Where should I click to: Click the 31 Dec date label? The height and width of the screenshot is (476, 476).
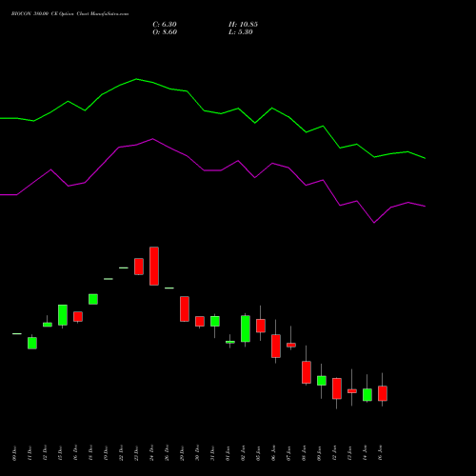tap(212, 453)
